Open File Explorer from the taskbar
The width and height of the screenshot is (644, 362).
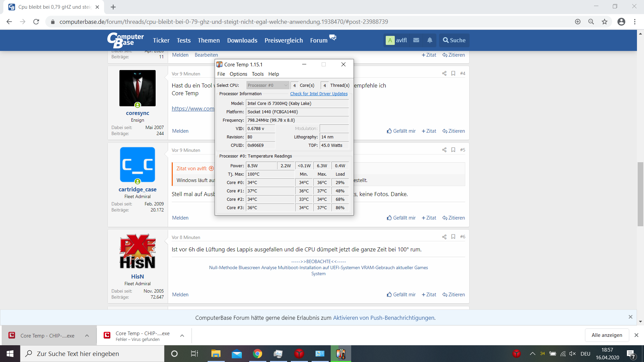pos(216,354)
